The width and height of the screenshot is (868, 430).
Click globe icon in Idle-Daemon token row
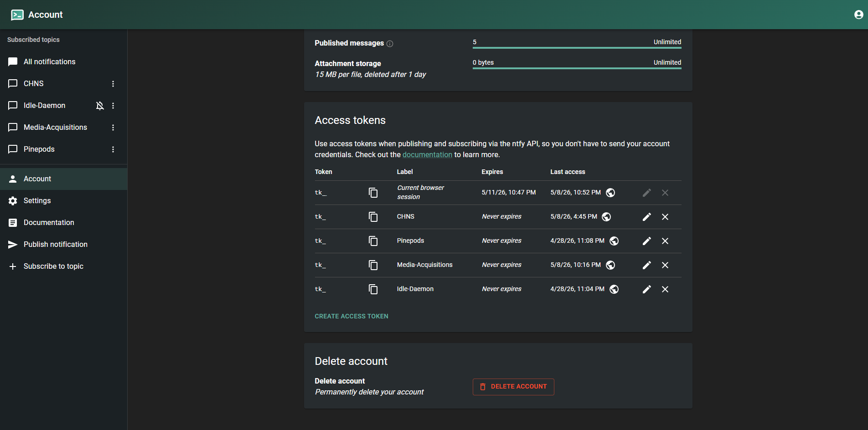614,289
